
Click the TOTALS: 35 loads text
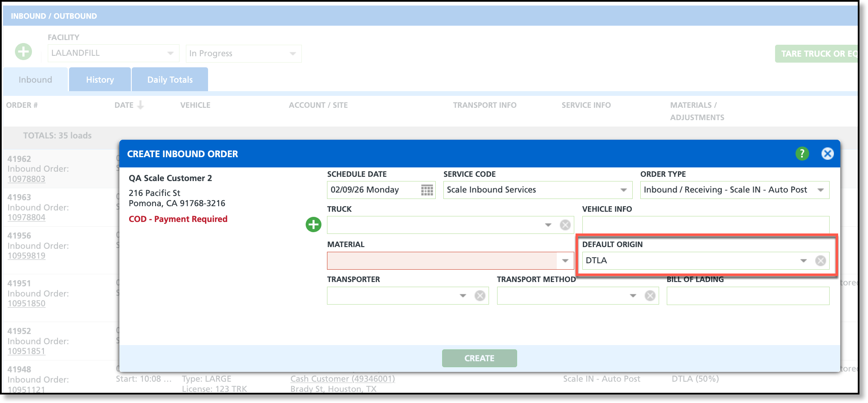pos(57,135)
